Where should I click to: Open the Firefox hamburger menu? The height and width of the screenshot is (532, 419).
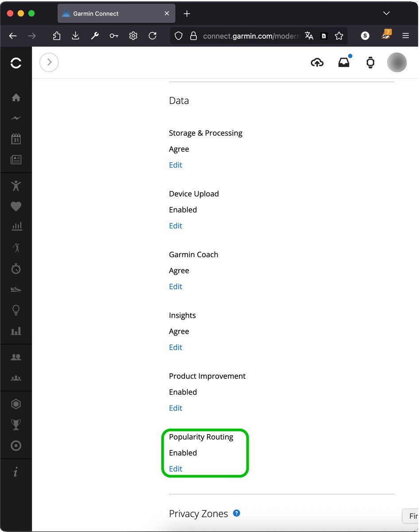point(406,36)
